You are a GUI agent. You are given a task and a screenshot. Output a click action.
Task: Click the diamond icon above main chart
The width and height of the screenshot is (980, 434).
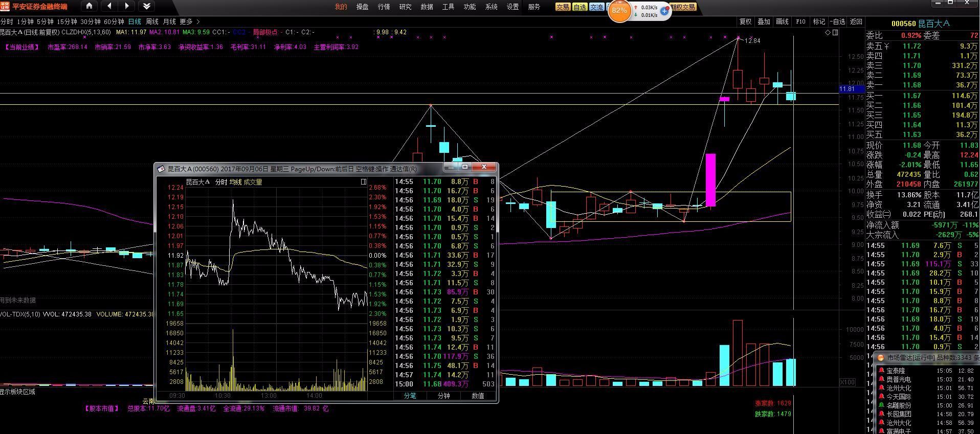pos(828,32)
